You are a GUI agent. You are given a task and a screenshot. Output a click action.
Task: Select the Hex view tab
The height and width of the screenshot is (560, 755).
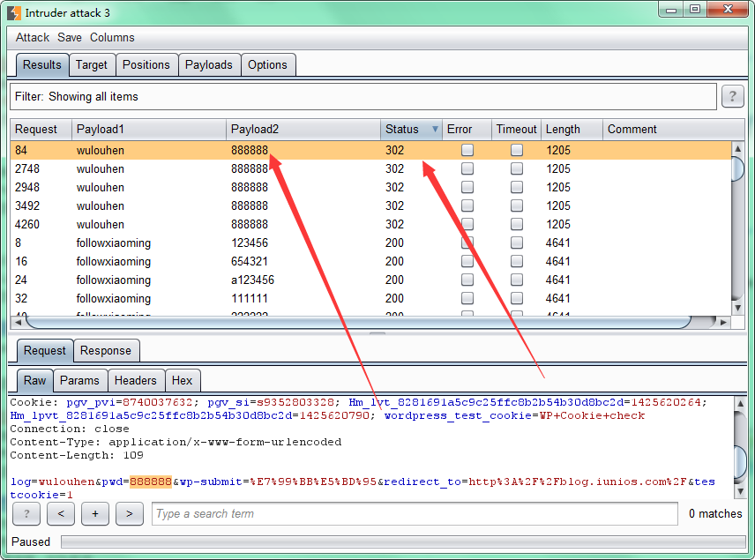[x=182, y=380]
